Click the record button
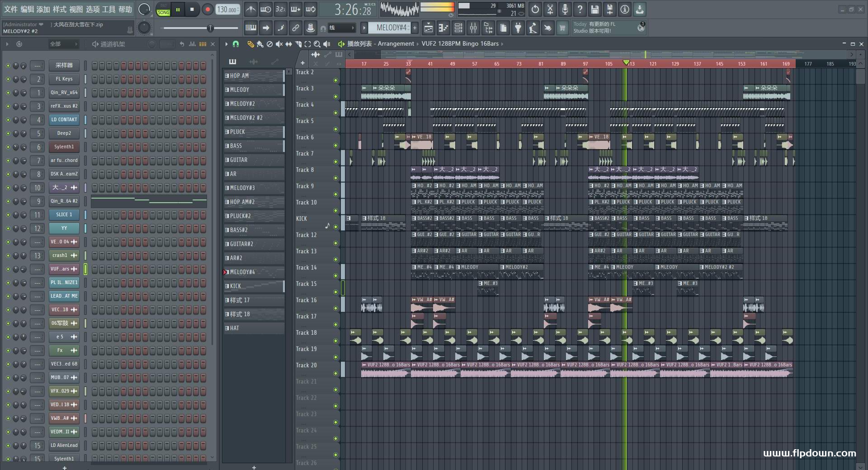The width and height of the screenshot is (868, 470). 208,9
